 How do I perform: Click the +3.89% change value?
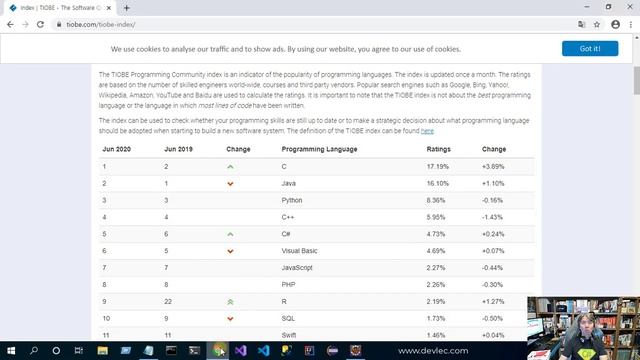[x=493, y=167]
